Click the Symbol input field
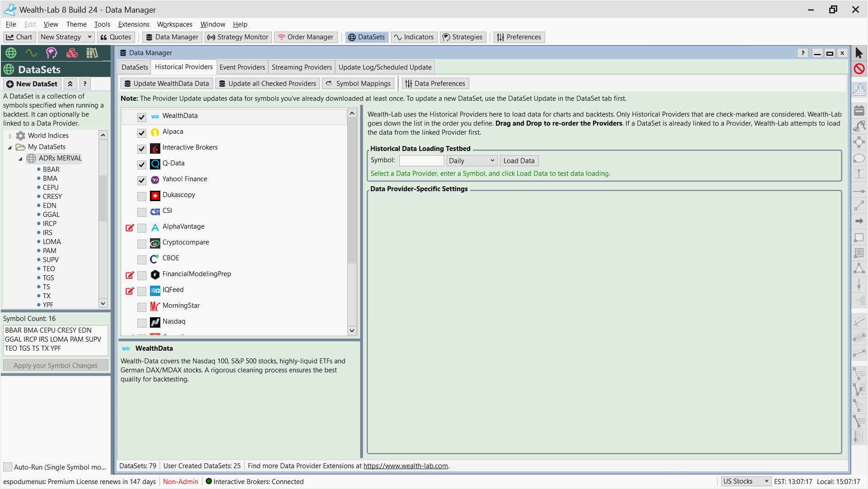The width and height of the screenshot is (868, 489). 421,161
